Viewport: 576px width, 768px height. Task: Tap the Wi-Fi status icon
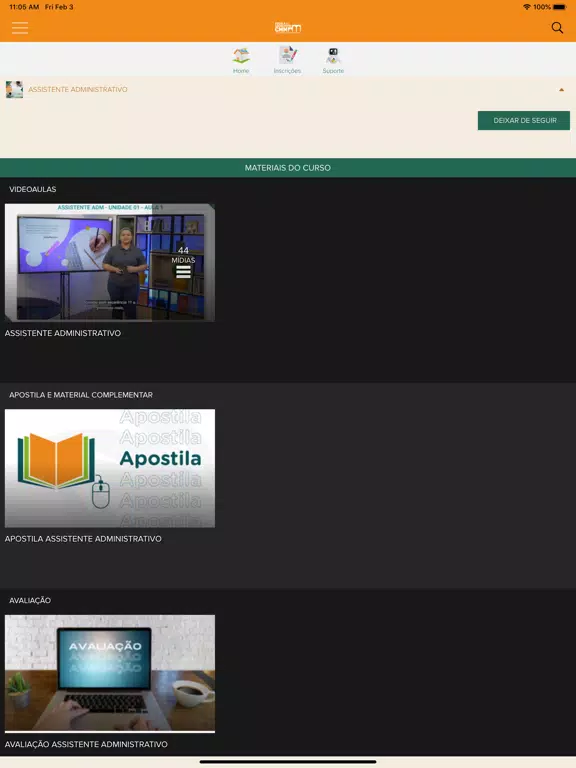click(527, 7)
